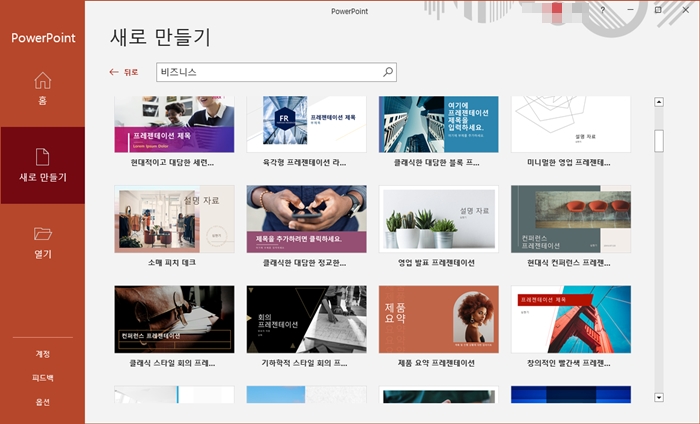Click the 클래식 스타일 회의 프레... caption

172,363
